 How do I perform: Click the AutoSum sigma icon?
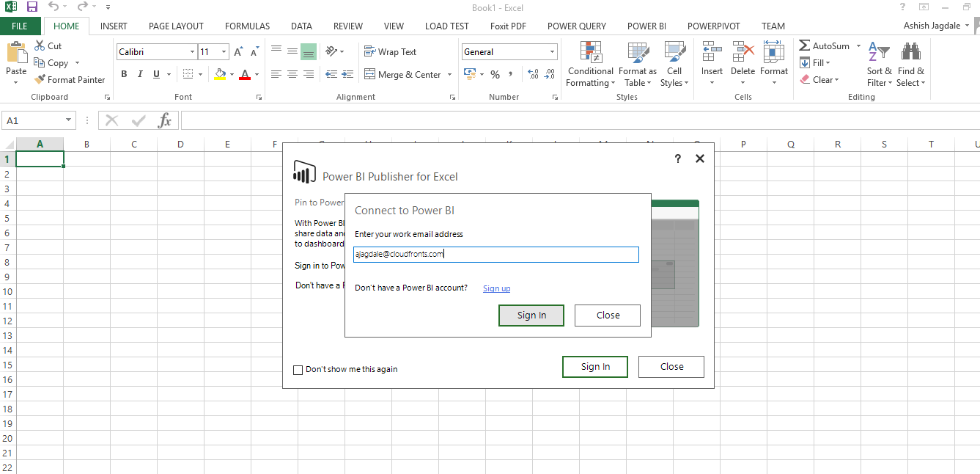click(805, 46)
